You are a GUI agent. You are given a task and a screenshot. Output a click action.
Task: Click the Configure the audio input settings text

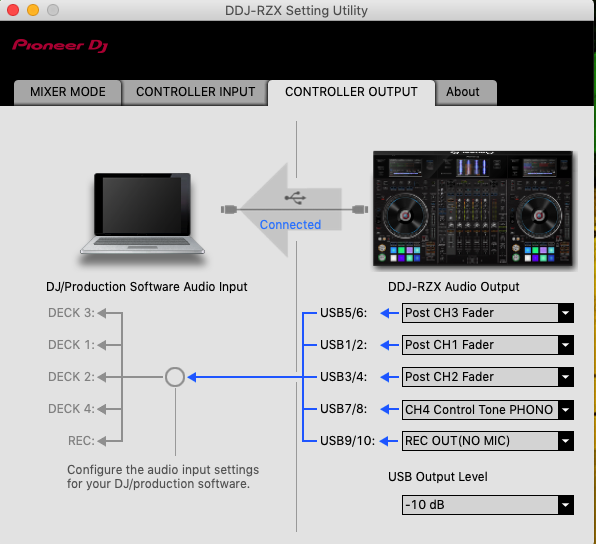coord(163,477)
